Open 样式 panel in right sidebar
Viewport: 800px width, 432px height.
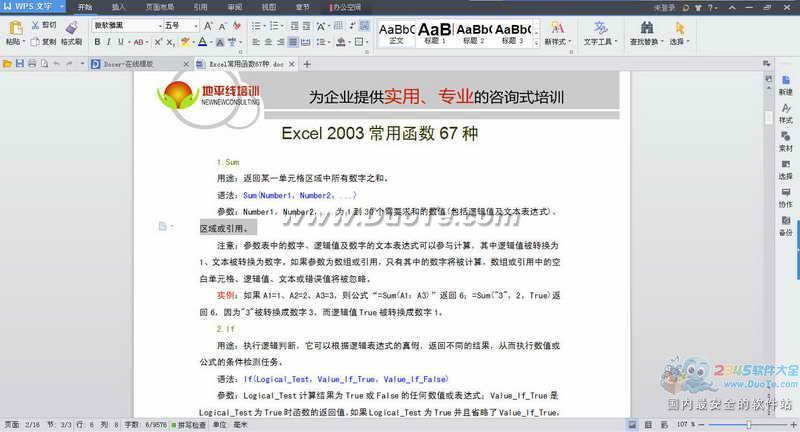(x=786, y=114)
